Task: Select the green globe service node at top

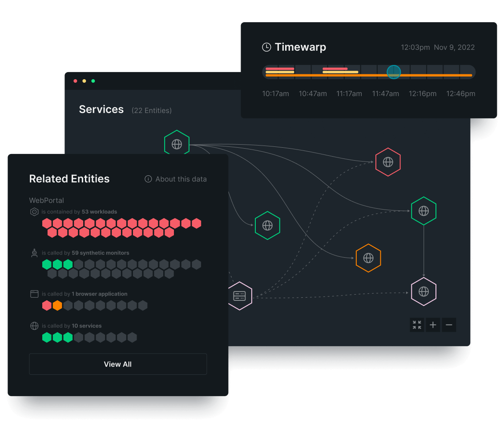Action: coord(177,143)
